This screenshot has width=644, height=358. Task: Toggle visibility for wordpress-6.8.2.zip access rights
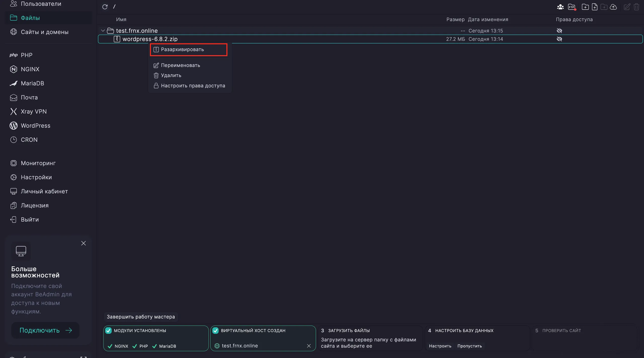[560, 39]
